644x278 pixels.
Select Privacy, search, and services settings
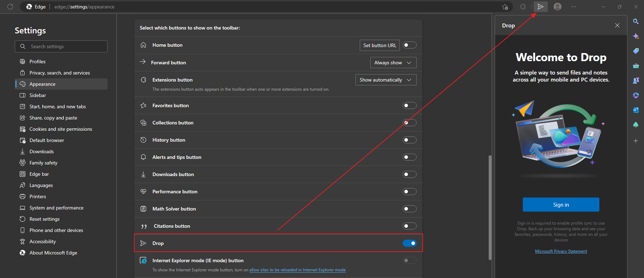pos(59,73)
